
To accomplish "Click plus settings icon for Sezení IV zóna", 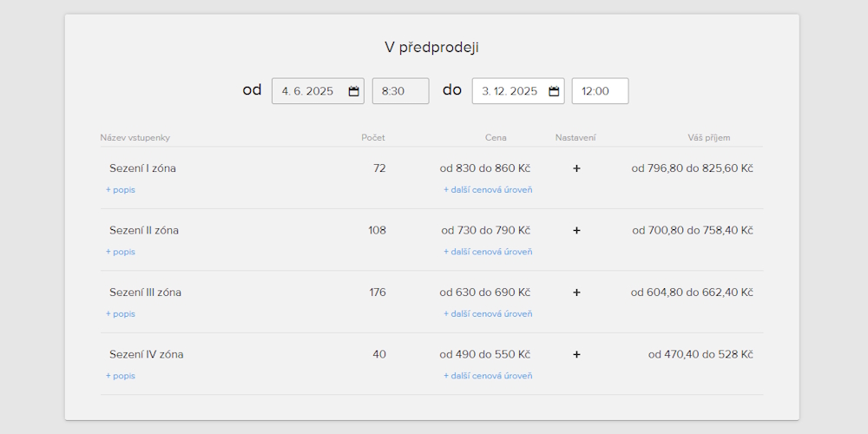I will click(576, 354).
